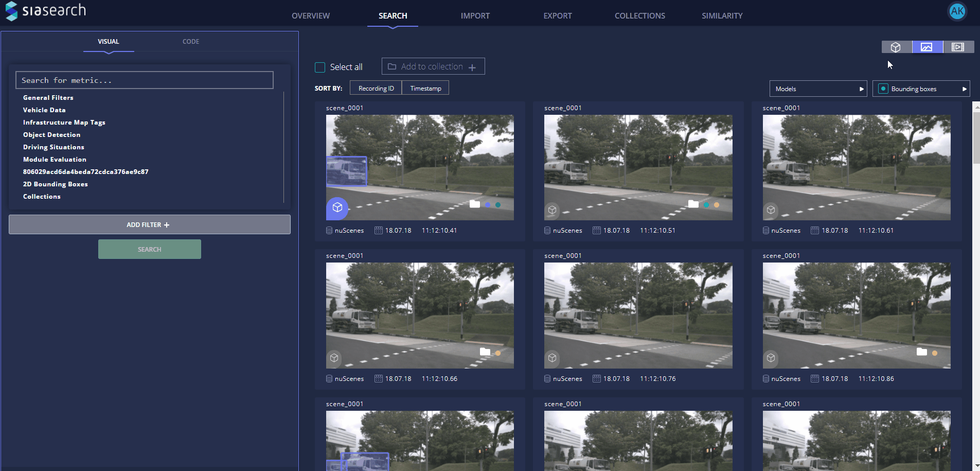Expand General Filters category
Image resolution: width=980 pixels, height=471 pixels.
coord(48,98)
